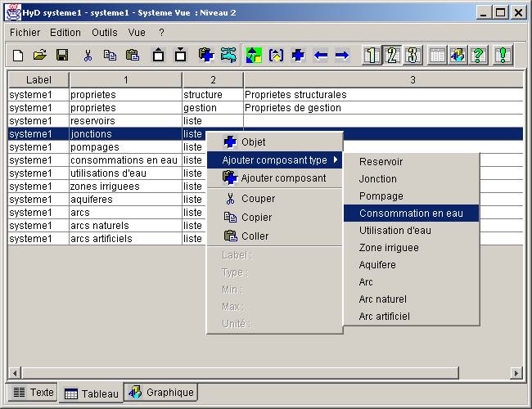The image size is (532, 409).
Task: Select Couper in the context menu
Action: [x=275, y=199]
